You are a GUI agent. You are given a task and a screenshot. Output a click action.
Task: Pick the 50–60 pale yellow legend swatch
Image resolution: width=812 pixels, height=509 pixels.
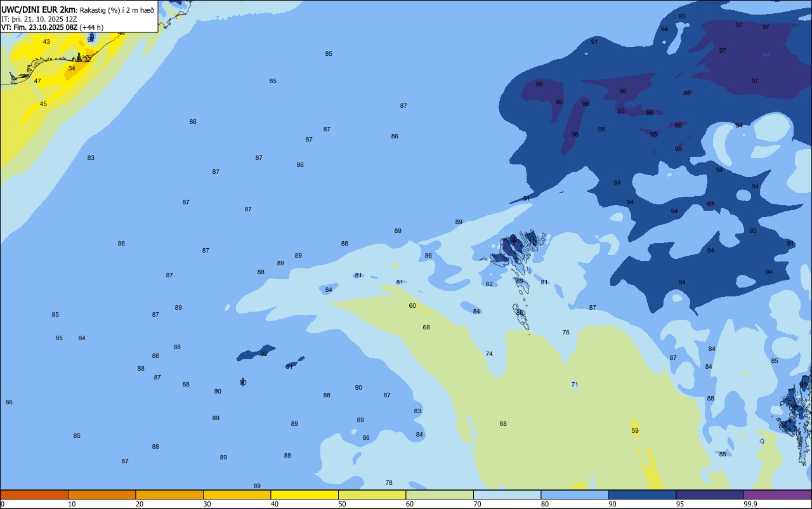(x=372, y=494)
